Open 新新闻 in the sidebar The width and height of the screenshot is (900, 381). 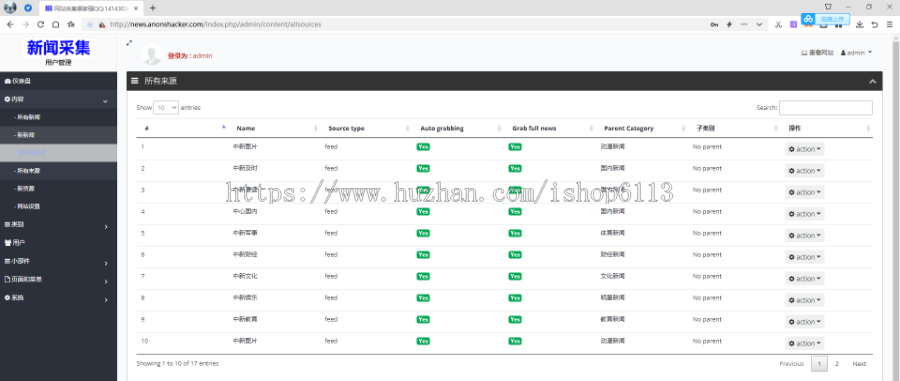coord(59,135)
